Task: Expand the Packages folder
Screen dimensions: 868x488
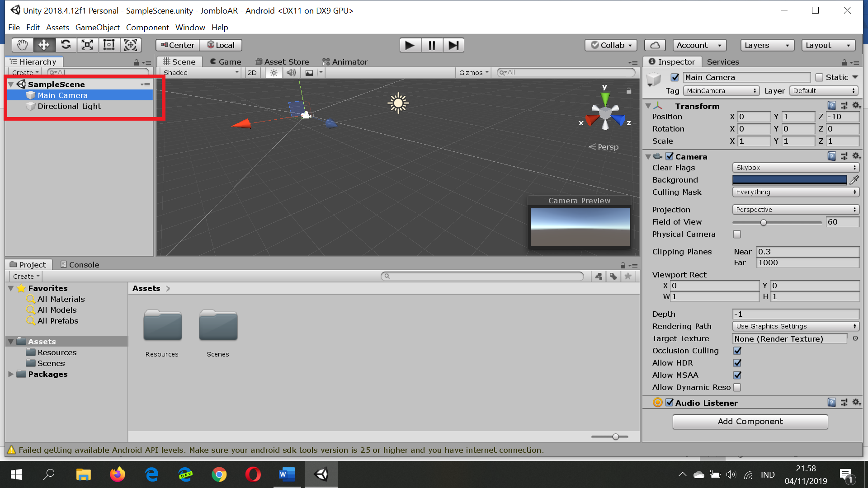Action: tap(11, 374)
